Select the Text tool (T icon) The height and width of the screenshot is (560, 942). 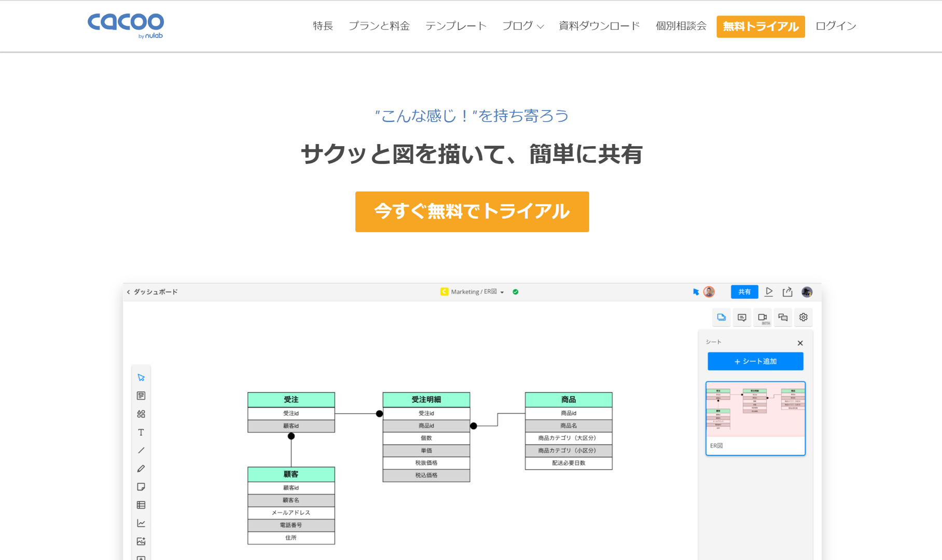(141, 432)
